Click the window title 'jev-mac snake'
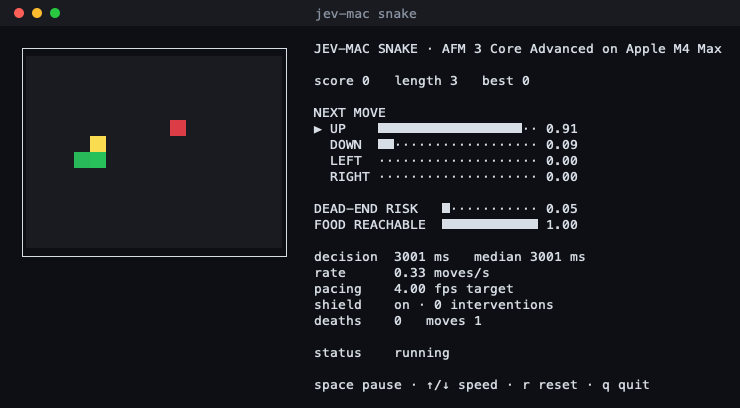The width and height of the screenshot is (740, 408). 366,14
